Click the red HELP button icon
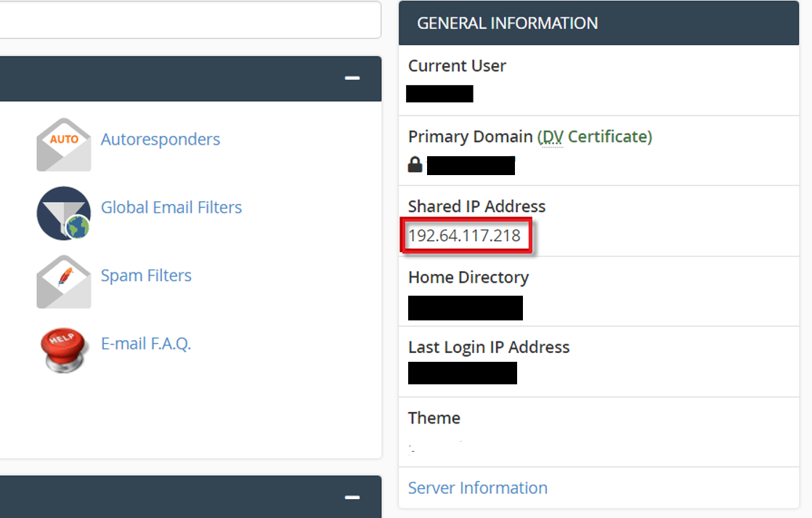This screenshot has width=812, height=518. point(64,349)
